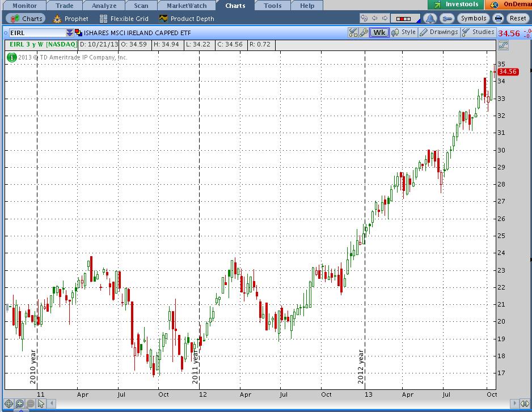This screenshot has width=532, height=412.
Task: Click the EIRL 3 y W [NASDAQ] label
Action: (43, 44)
